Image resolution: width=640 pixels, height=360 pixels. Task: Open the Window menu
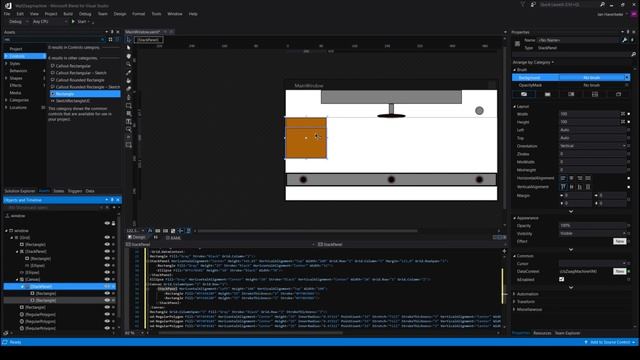click(x=175, y=14)
